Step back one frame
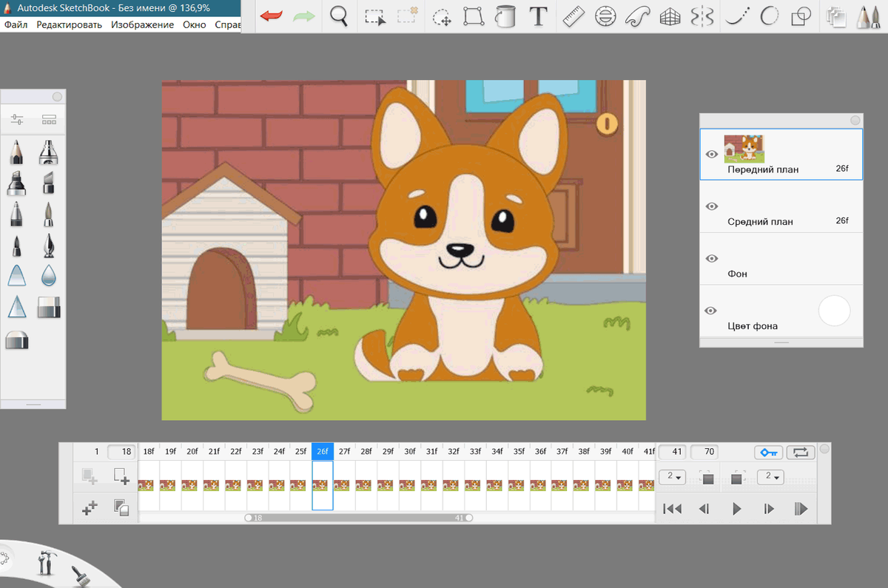 704,509
